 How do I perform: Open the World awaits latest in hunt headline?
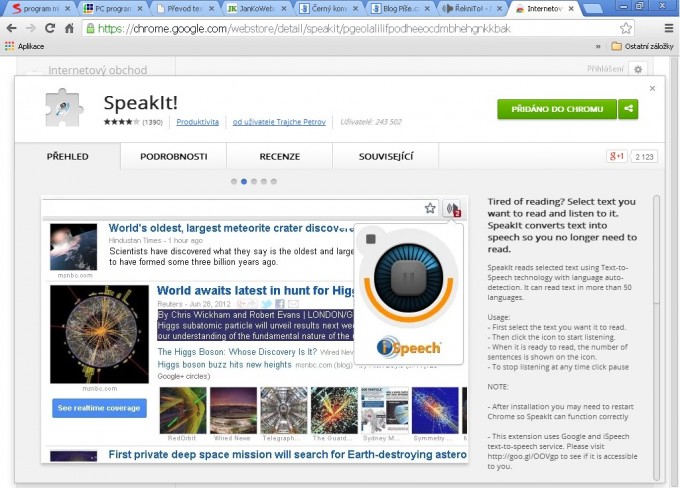click(255, 291)
